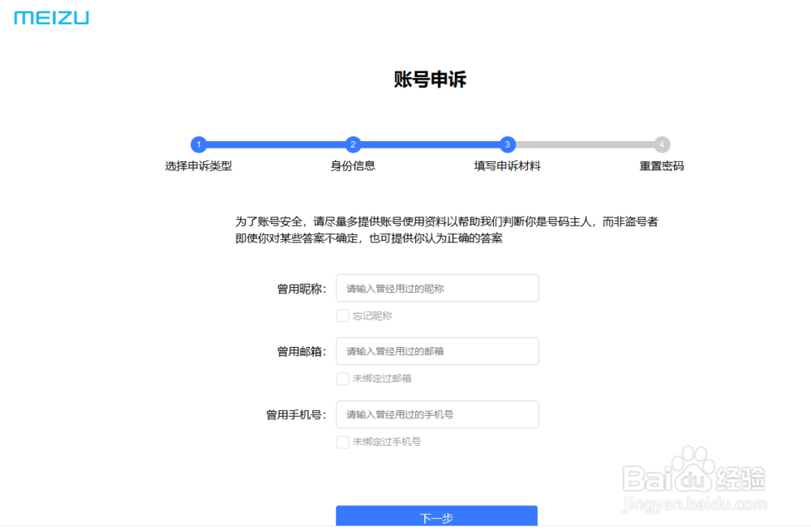Select step 1 circle marker
Image resolution: width=811 pixels, height=532 pixels.
(x=199, y=144)
